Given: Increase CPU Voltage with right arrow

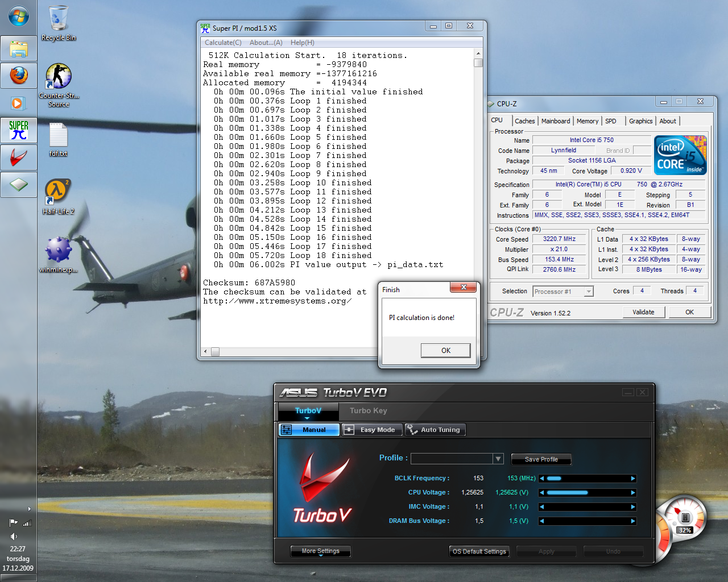Looking at the screenshot, I should [x=633, y=493].
